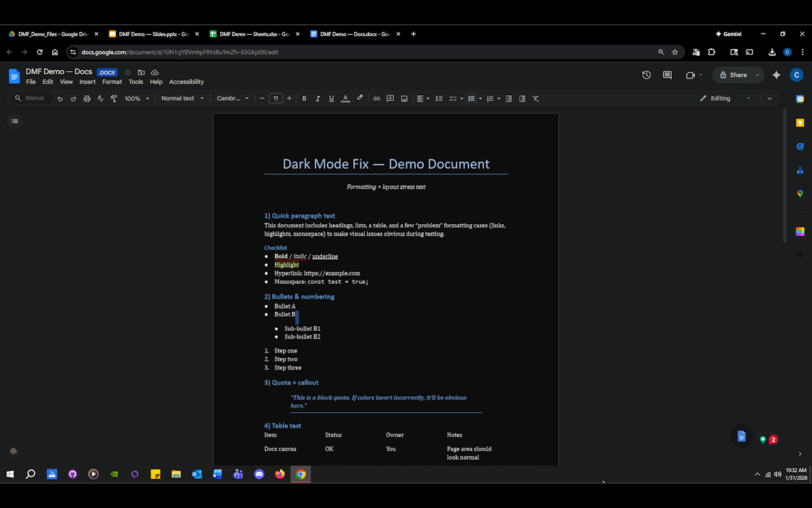Open Google Maps in the side panel
This screenshot has width=812, height=508.
(800, 194)
